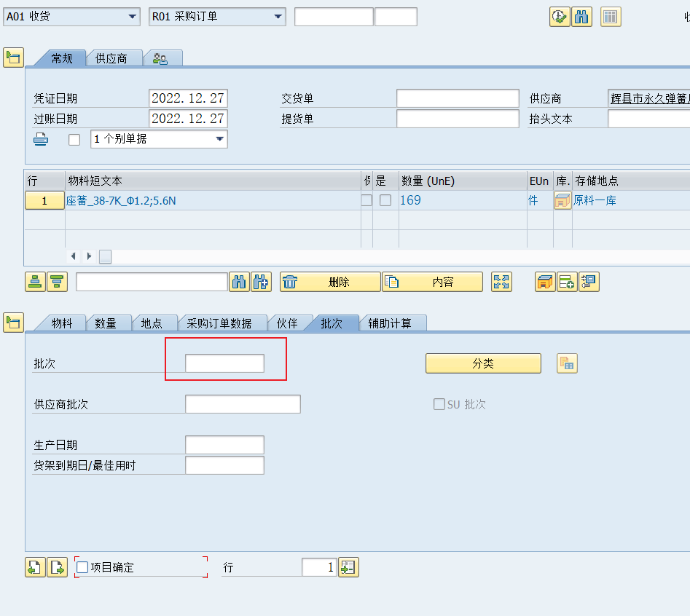This screenshot has width=690, height=616.
Task: Enable the 项目确定 checkbox
Action: click(83, 566)
